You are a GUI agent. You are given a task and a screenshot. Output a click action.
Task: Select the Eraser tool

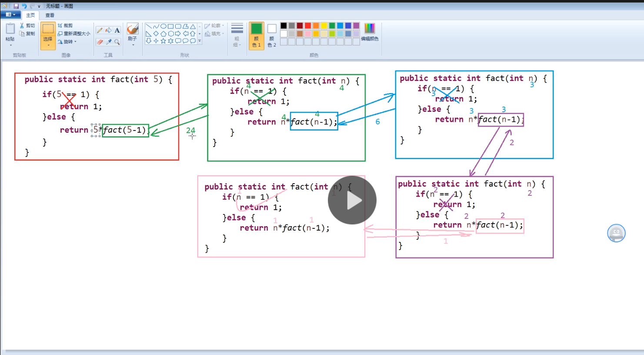(x=100, y=42)
